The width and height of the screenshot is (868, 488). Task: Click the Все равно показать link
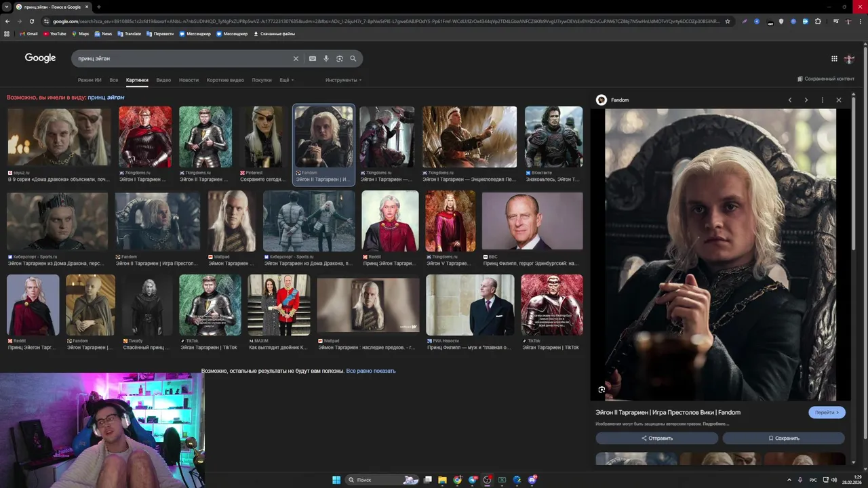[x=371, y=371]
